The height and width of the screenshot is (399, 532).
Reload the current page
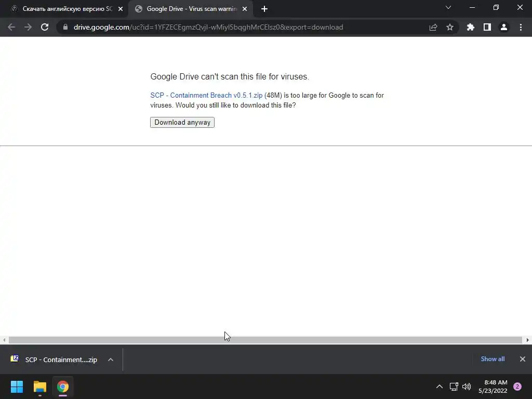click(45, 27)
